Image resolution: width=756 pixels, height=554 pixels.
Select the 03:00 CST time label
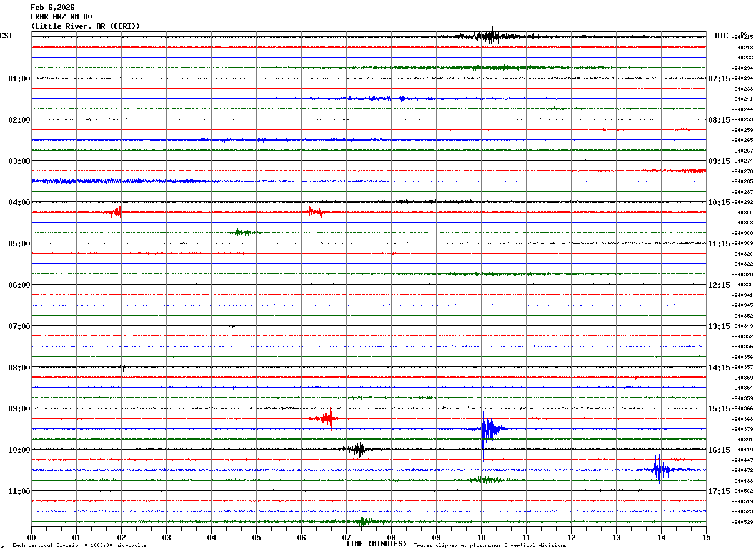point(19,161)
